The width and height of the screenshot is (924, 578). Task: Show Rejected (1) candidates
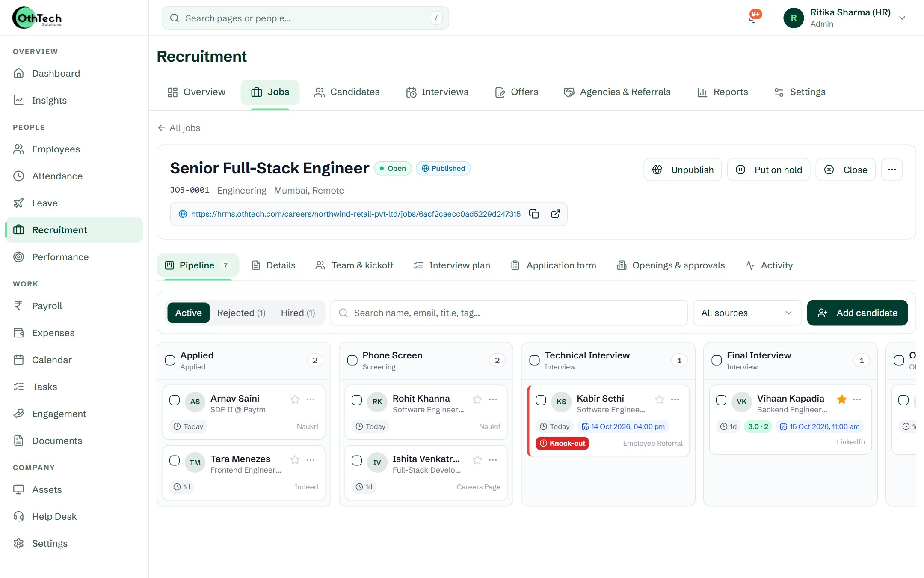tap(241, 313)
